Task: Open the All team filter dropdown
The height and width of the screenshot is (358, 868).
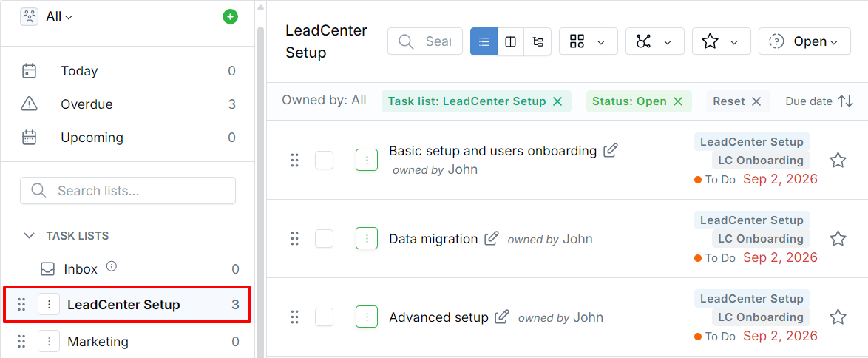Action: click(x=58, y=16)
